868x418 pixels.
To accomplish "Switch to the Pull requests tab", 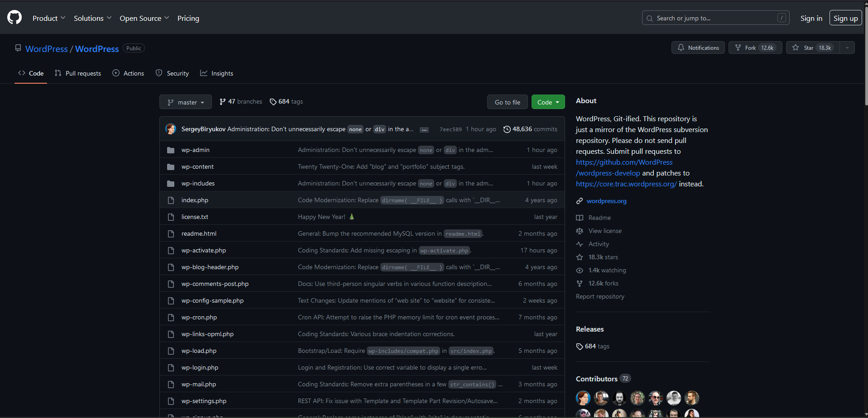I will pyautogui.click(x=78, y=73).
